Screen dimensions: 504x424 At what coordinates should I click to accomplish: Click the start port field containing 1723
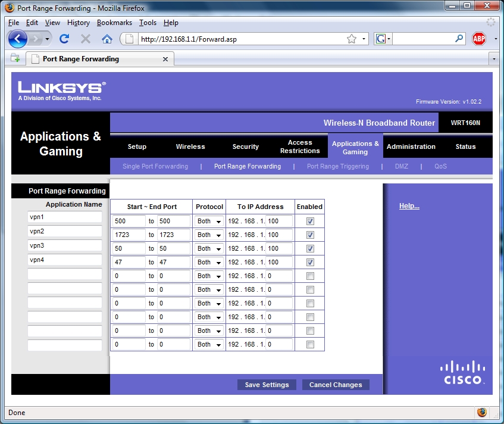click(x=129, y=235)
